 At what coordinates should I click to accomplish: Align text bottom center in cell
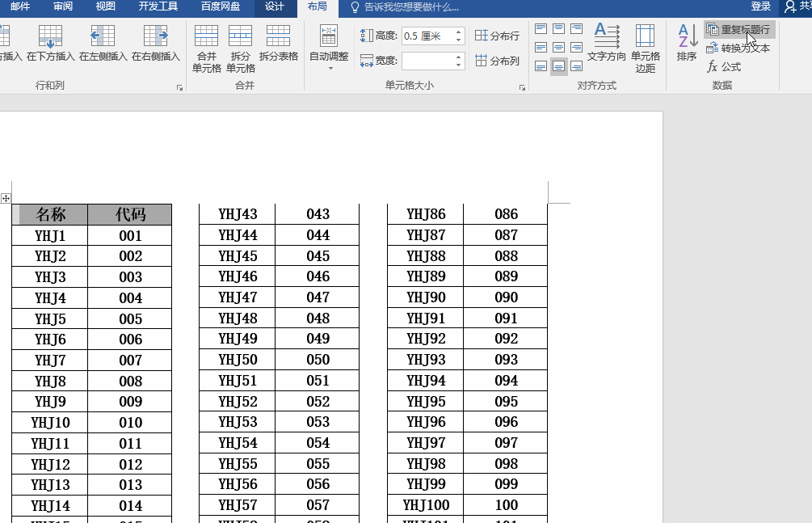coord(559,66)
